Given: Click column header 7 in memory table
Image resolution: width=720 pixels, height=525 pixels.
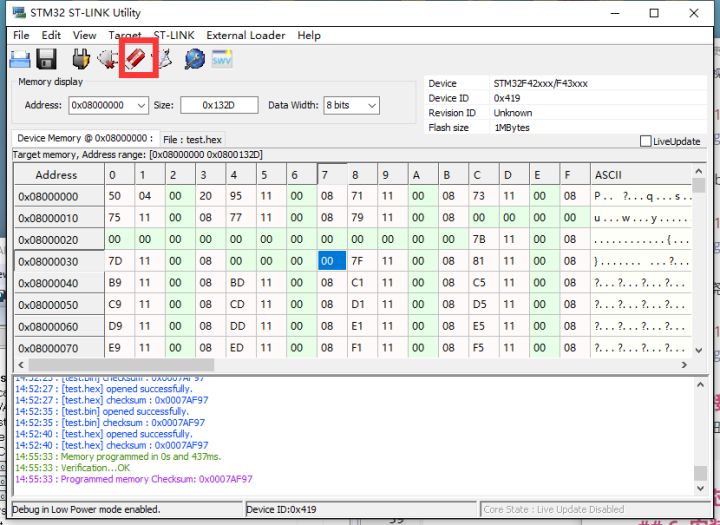Looking at the screenshot, I should [332, 175].
